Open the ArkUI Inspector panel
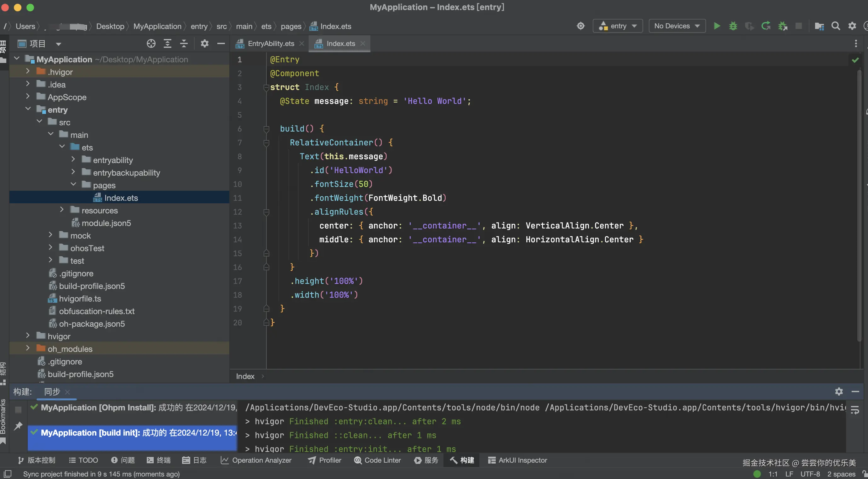Image resolution: width=868 pixels, height=479 pixels. coord(517,460)
